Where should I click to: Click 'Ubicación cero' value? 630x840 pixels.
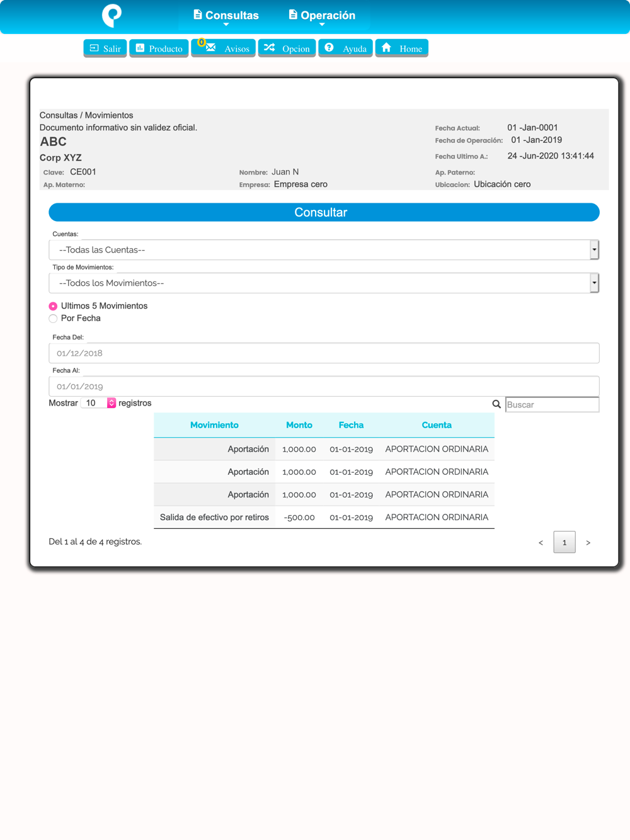(x=502, y=184)
